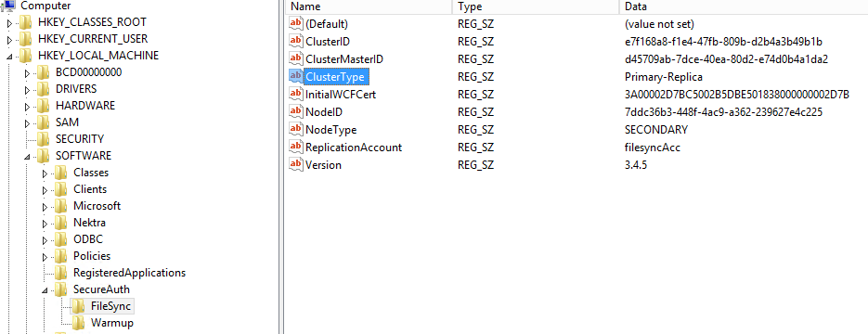Expand the Policies key
This screenshot has width=868, height=334.
(x=45, y=257)
